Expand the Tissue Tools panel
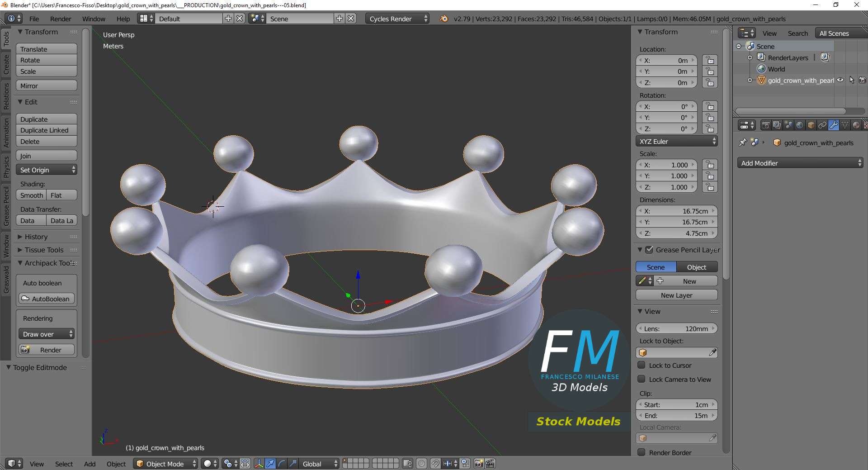 click(x=44, y=250)
